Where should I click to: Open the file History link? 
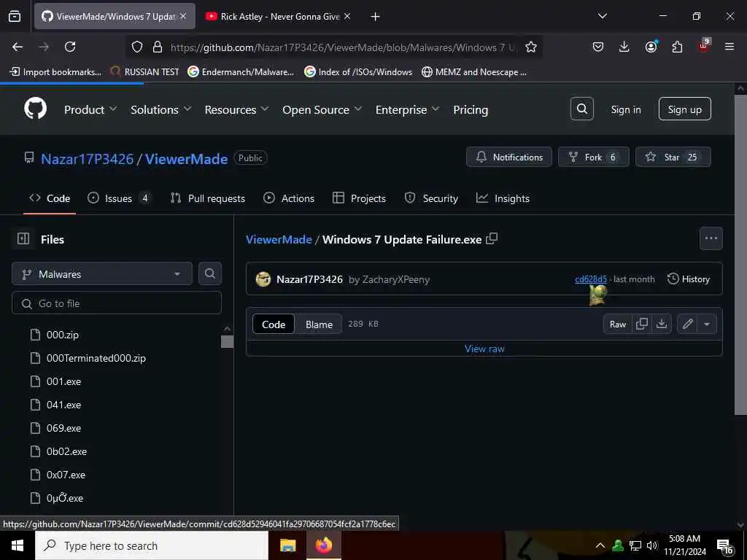pos(689,279)
